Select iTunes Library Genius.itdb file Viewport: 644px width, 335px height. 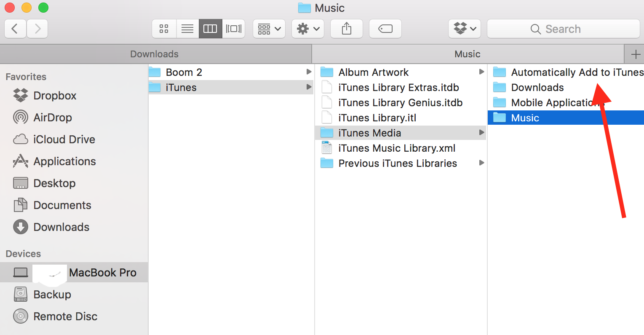(400, 102)
